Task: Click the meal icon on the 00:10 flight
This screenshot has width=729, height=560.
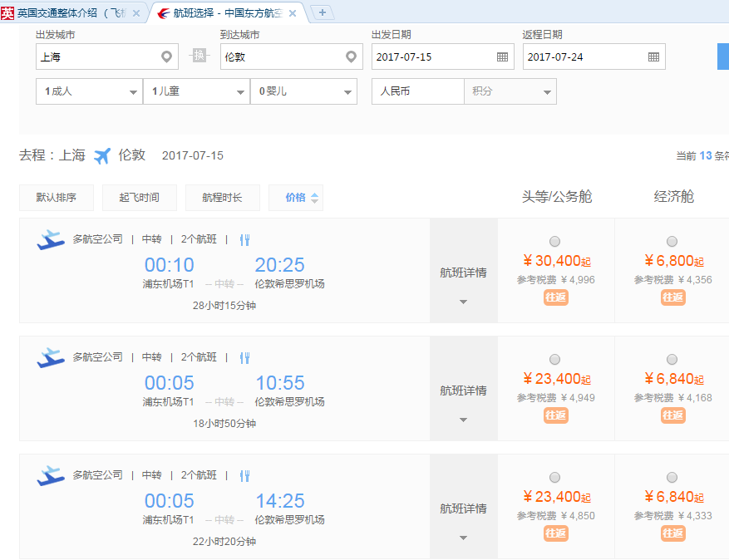Action: point(244,240)
